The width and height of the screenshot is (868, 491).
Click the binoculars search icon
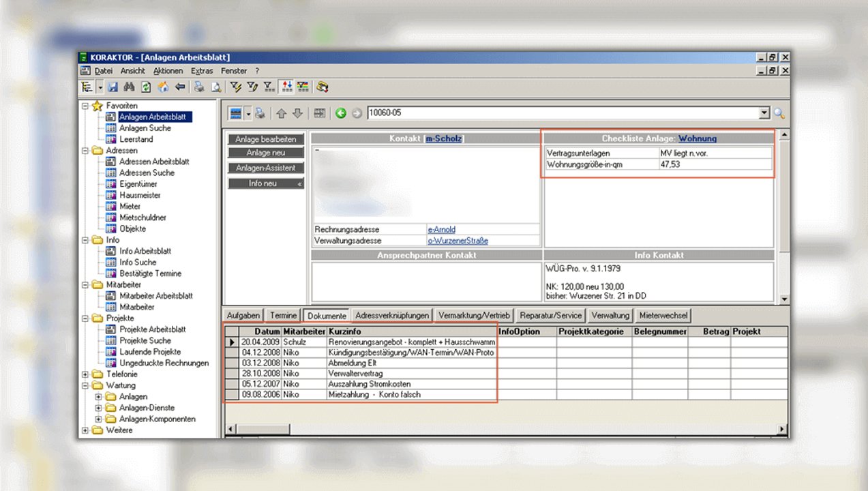[130, 87]
